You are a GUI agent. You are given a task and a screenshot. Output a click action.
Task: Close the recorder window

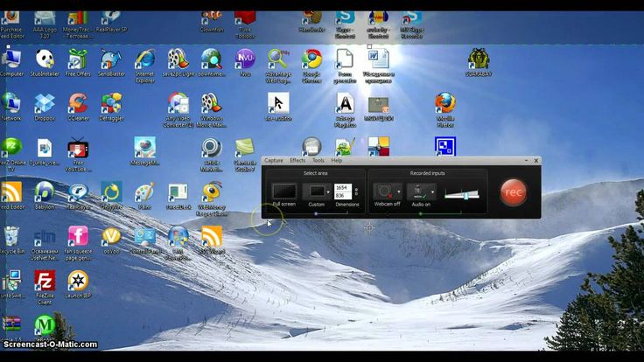pyautogui.click(x=536, y=161)
